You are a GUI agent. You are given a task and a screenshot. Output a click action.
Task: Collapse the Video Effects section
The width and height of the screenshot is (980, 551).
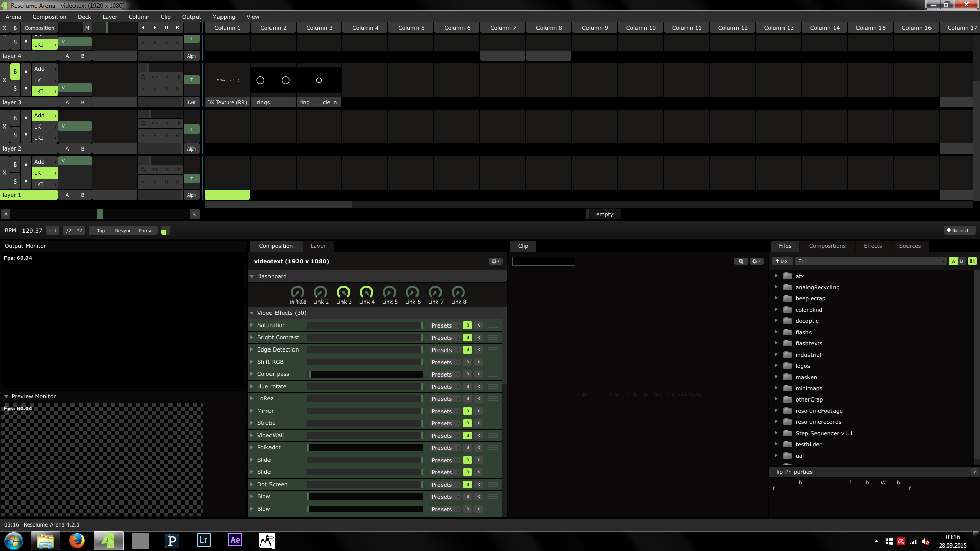point(252,313)
